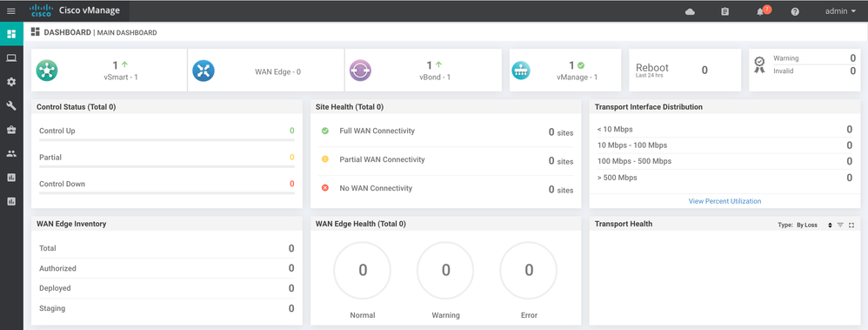The image size is (868, 330).
Task: Click the Site Health (Total 0) heading
Action: 350,106
